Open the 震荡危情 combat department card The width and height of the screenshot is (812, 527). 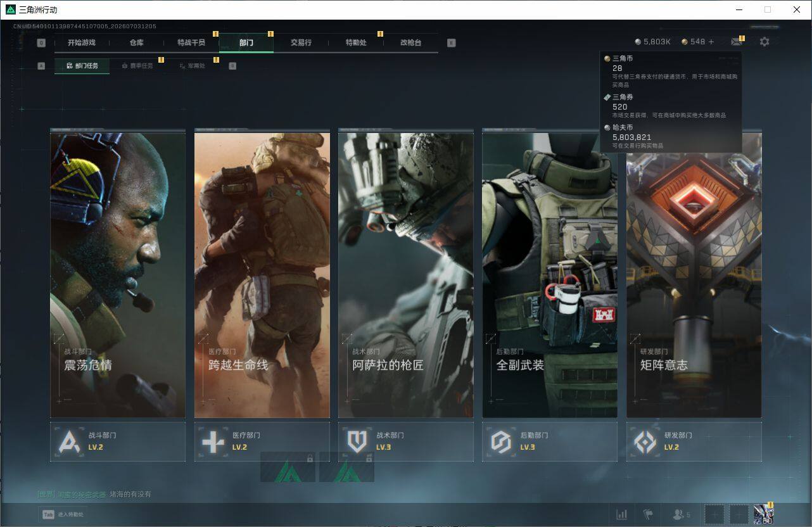click(x=118, y=274)
